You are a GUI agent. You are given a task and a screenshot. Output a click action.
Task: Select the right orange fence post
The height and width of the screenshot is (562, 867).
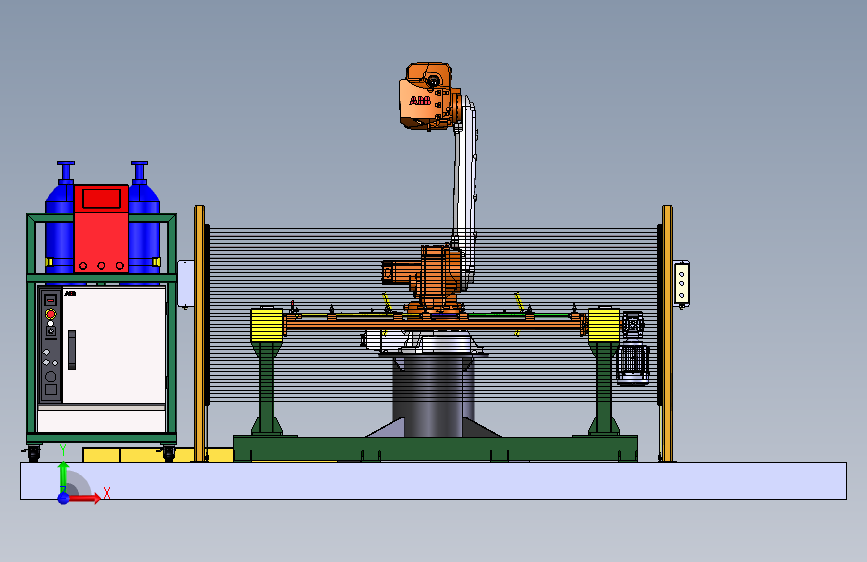(x=667, y=334)
